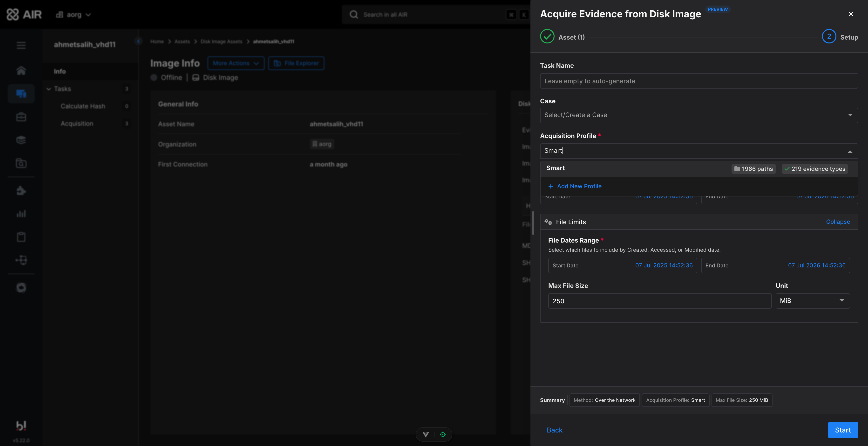Screen dimensions: 868x446
Task: Click the panel vertical scrollbar handle
Action: tap(533, 223)
